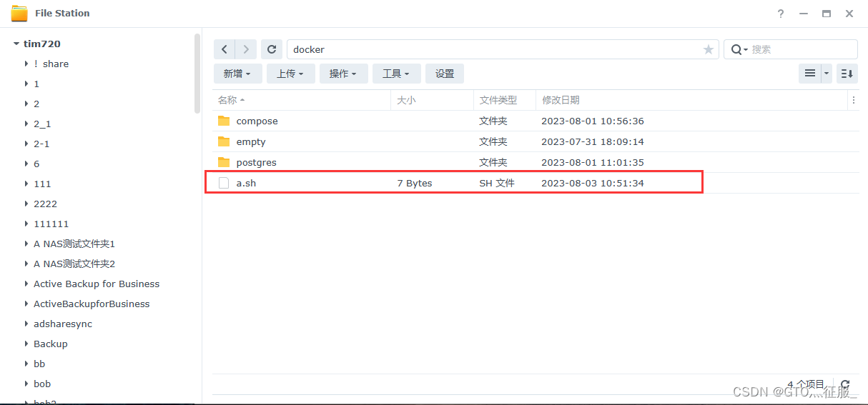
Task: Click date 2023-08-01 10:56:36
Action: tap(593, 121)
